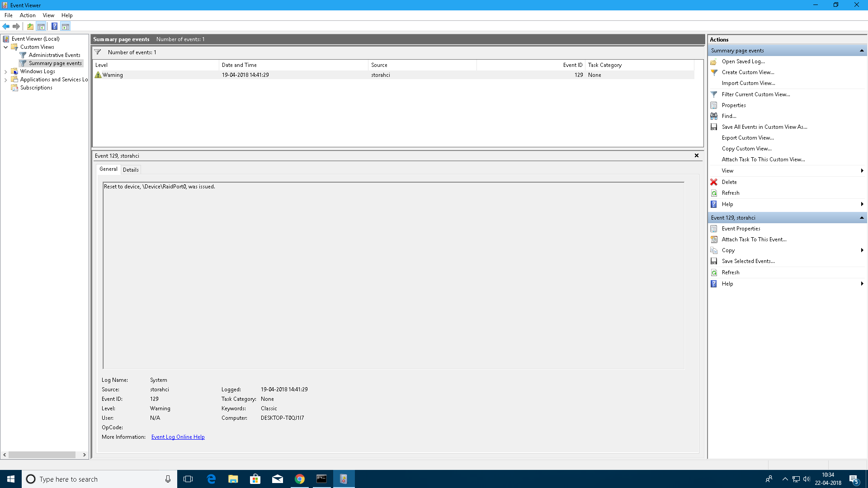
Task: Click the Save Selected Events disk icon
Action: (x=714, y=261)
